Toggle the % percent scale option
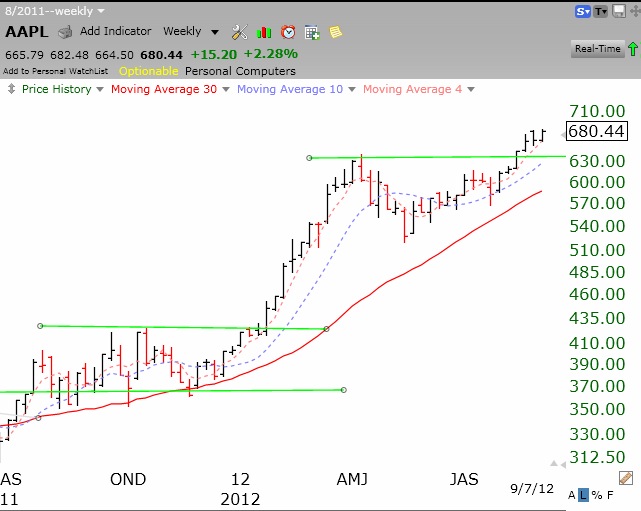Image resolution: width=641 pixels, height=511 pixels. click(597, 495)
